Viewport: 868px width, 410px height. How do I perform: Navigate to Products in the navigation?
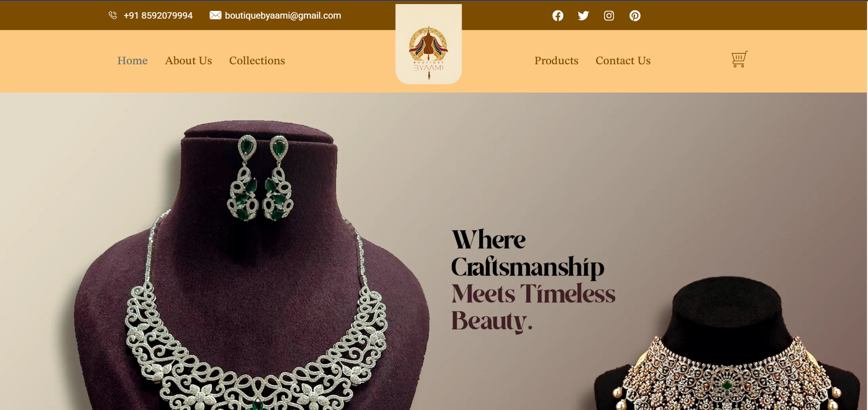556,61
